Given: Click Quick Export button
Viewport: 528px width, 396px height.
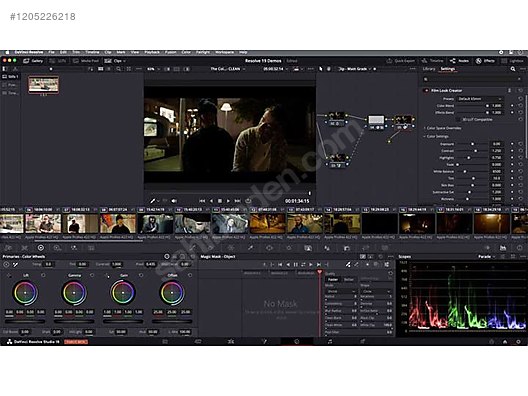Looking at the screenshot, I should pyautogui.click(x=400, y=61).
